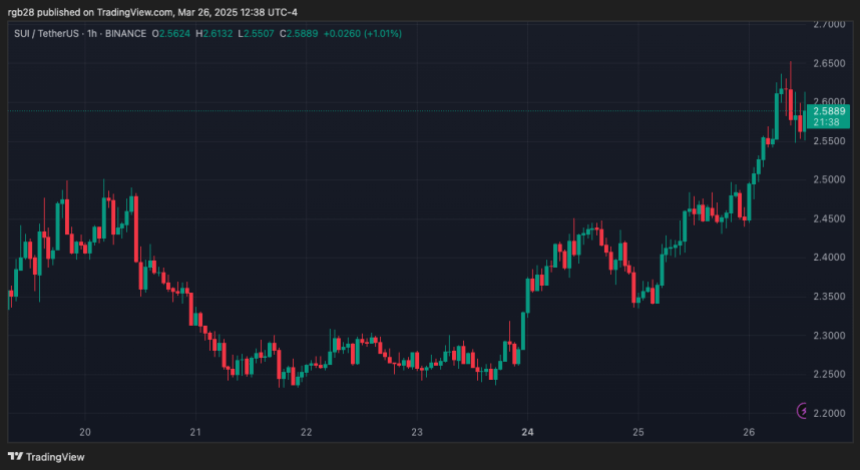The height and width of the screenshot is (470, 860).
Task: Click the Open value 2.5624
Action: 176,33
